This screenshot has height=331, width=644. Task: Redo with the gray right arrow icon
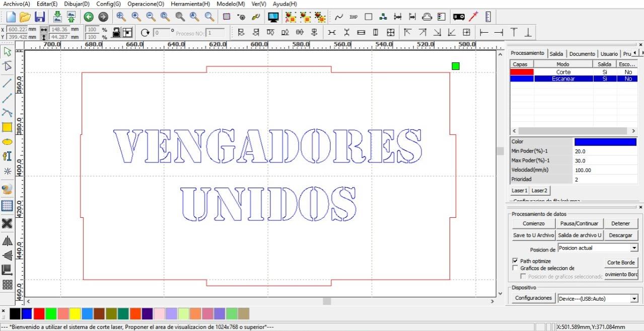pos(103,17)
